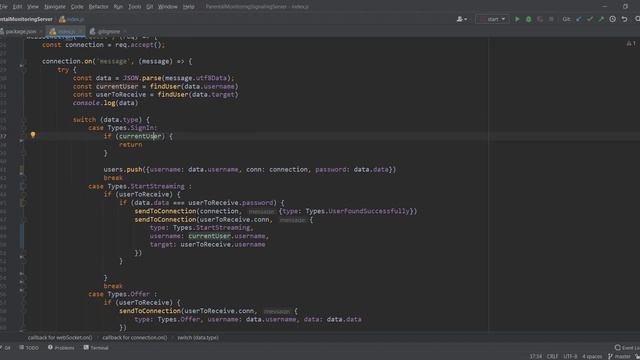Open Search Everywhere magnifier icon
This screenshot has height=360, width=640.
click(x=637, y=19)
